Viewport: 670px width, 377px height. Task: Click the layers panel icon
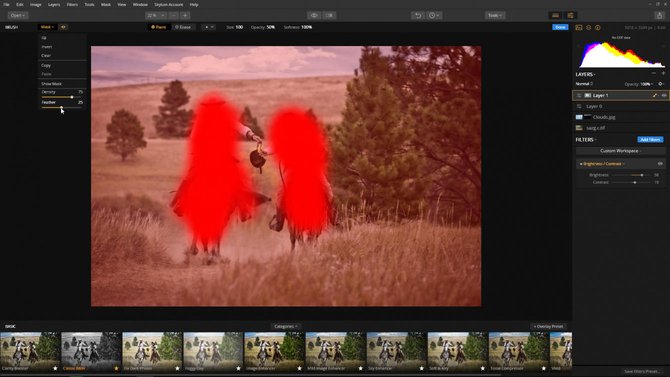click(588, 27)
